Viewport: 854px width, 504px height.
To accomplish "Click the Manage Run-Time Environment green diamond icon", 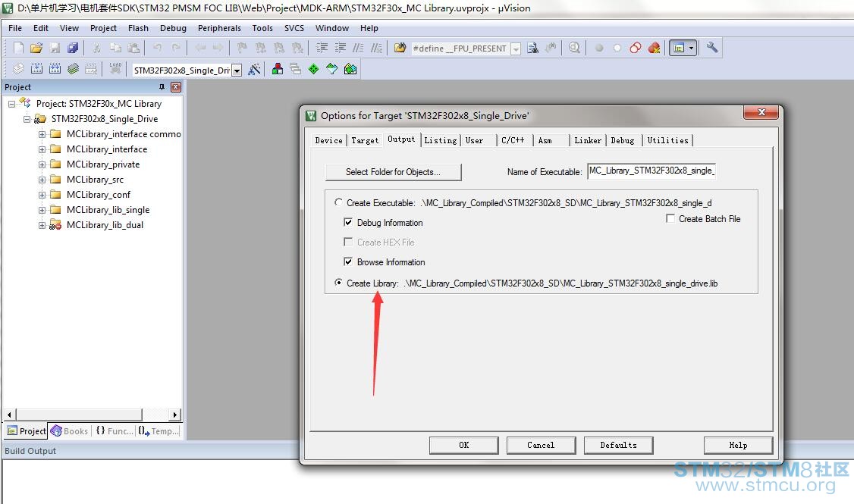I will (314, 69).
